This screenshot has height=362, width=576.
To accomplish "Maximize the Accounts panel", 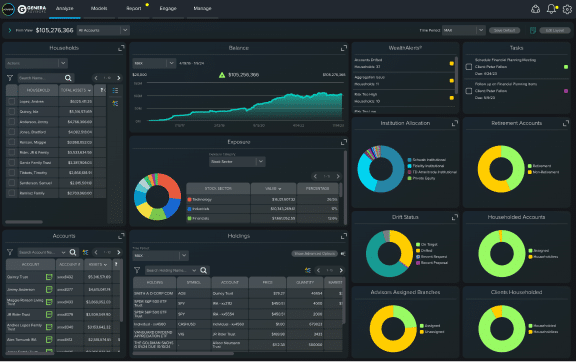I will 121,236.
